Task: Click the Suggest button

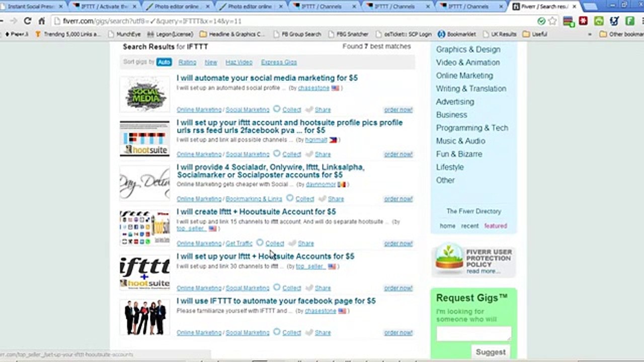Action: 491,352
